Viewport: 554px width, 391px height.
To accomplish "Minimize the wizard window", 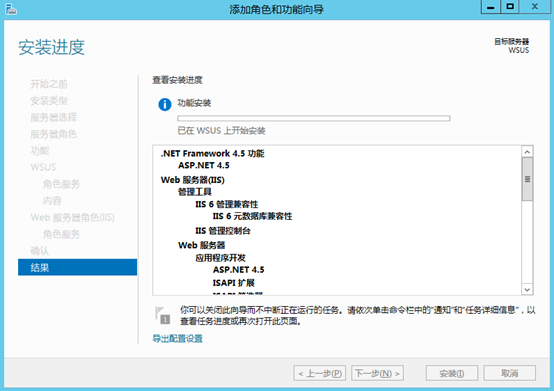I will point(490,7).
